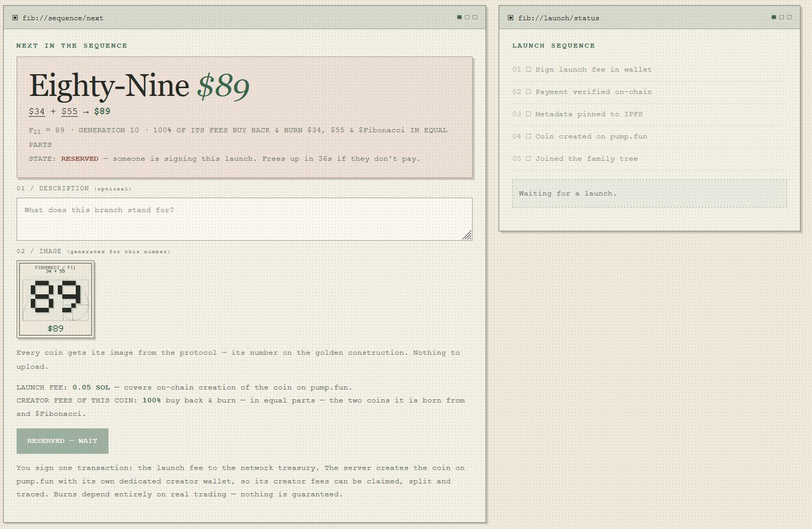This screenshot has width=812, height=529.
Task: Open the underlined $34 parent coin link
Action: pos(37,111)
